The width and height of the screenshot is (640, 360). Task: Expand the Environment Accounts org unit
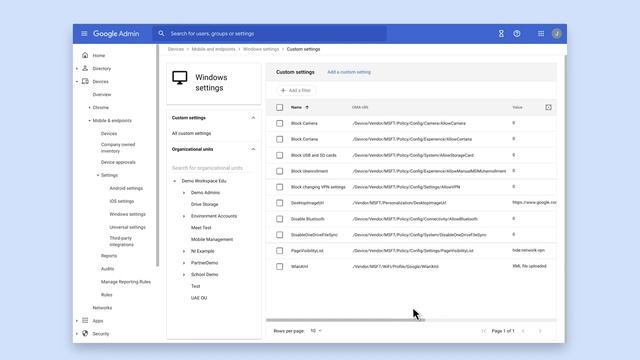(184, 216)
